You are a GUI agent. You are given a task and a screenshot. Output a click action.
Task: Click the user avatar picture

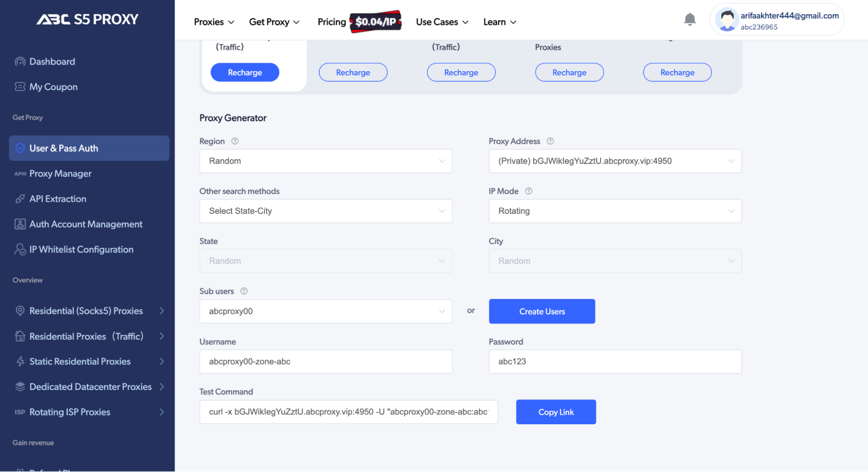click(x=726, y=20)
